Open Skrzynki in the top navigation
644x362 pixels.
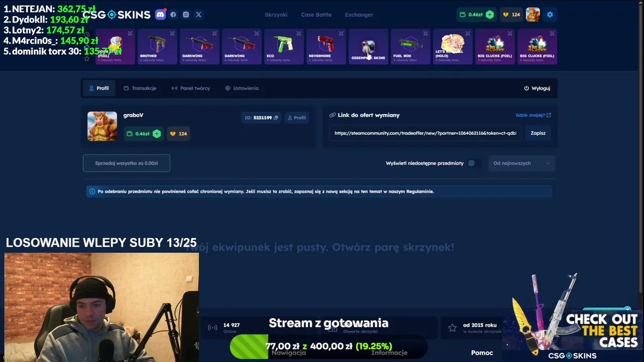[276, 15]
